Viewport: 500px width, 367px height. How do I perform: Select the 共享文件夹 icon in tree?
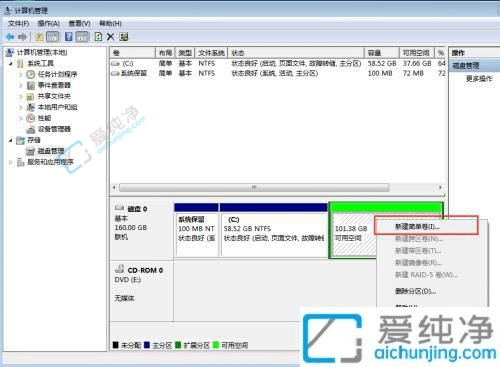31,96
